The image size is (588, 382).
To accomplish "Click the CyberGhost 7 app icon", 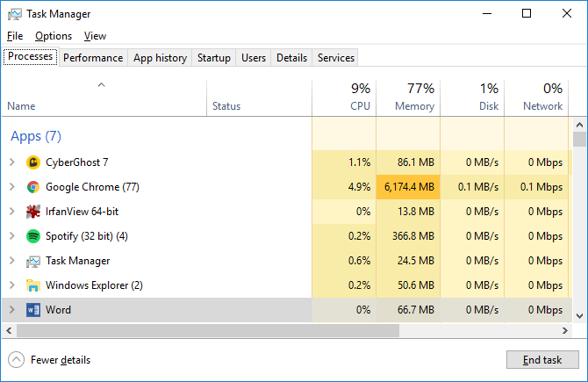I will (x=33, y=162).
